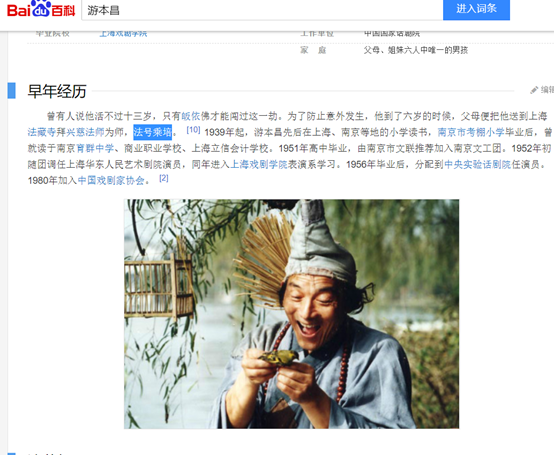The width and height of the screenshot is (554, 455).
Task: Open the 皈依 link
Action: [191, 116]
